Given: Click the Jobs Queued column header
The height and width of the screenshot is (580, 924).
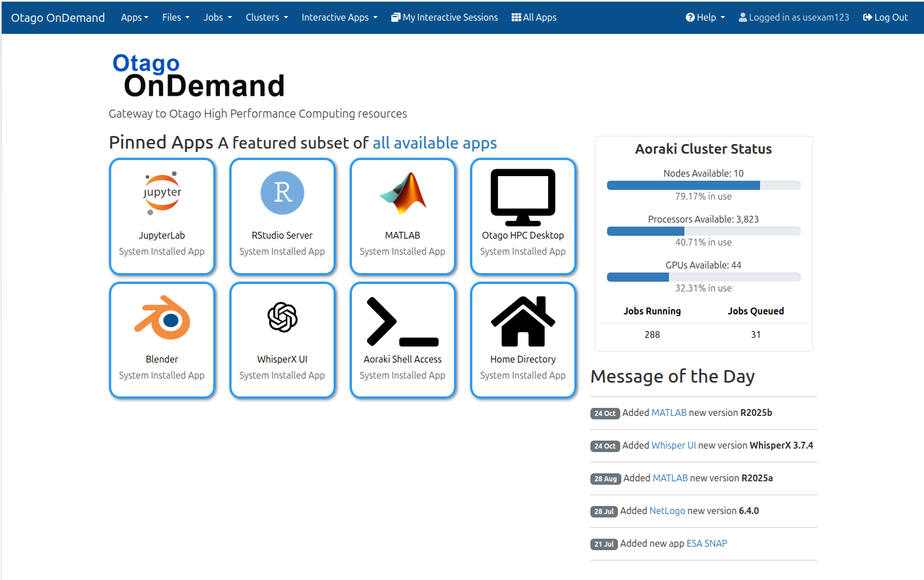Looking at the screenshot, I should 756,311.
